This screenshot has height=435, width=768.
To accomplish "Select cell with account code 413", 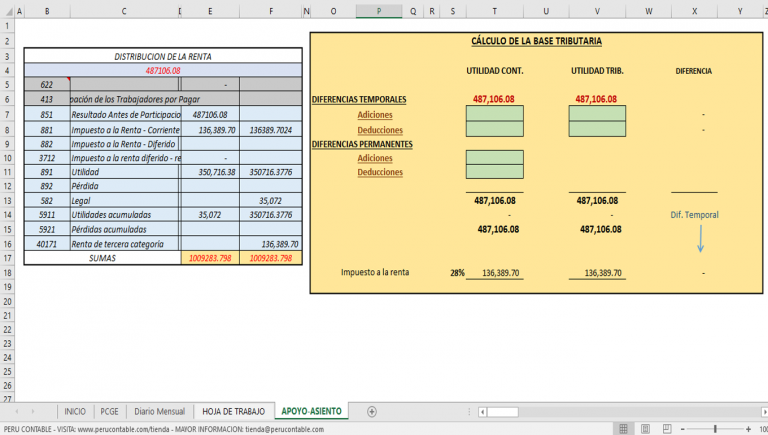I will (47, 99).
